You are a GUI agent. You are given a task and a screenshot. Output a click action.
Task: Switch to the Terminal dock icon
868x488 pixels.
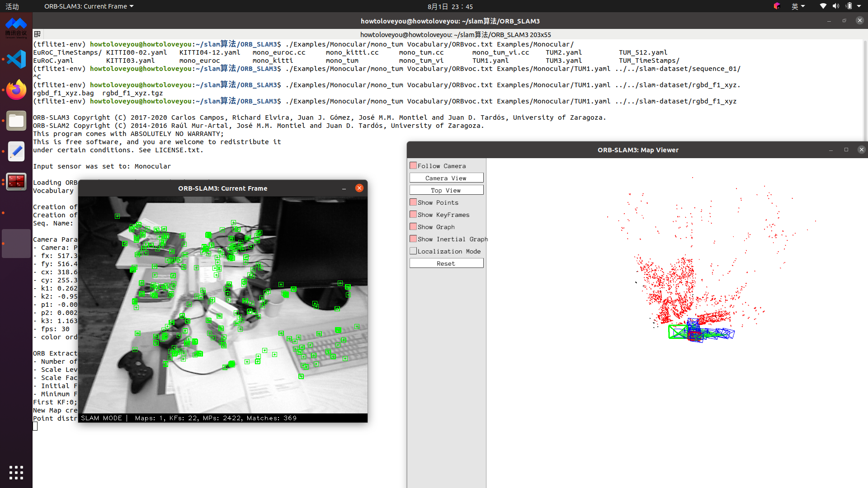coord(16,182)
